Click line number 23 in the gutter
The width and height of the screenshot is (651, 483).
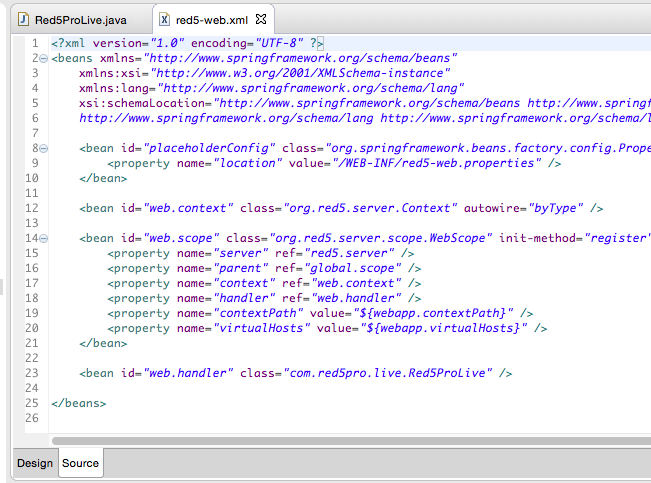[32, 373]
